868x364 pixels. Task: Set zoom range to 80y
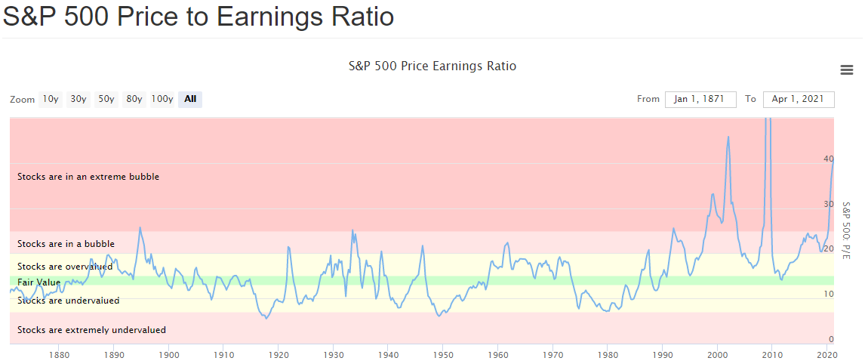click(134, 99)
